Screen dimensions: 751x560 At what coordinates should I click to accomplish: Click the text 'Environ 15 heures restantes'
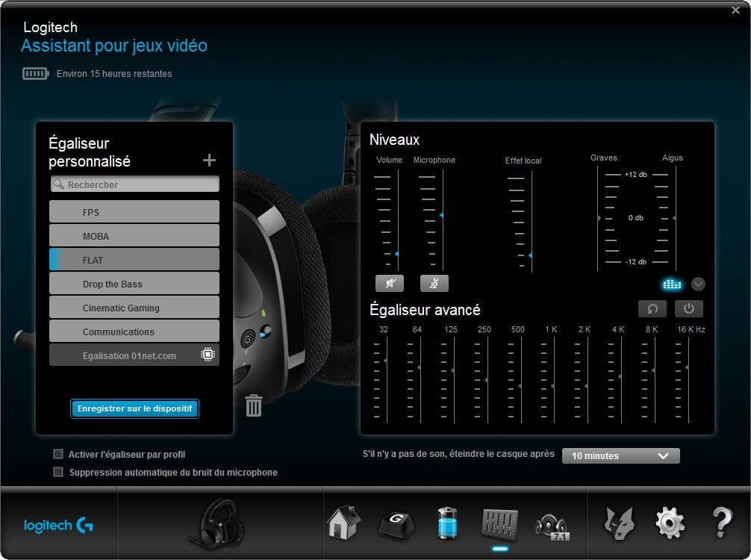[114, 74]
